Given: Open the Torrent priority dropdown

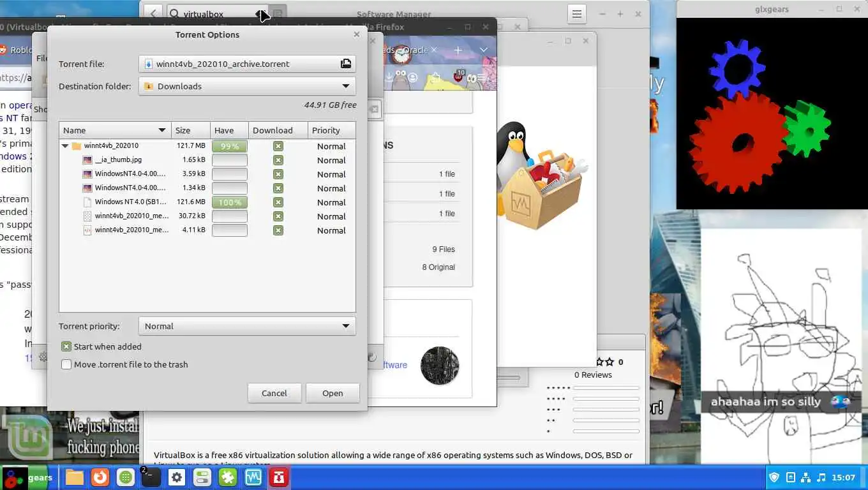Looking at the screenshot, I should (x=247, y=326).
